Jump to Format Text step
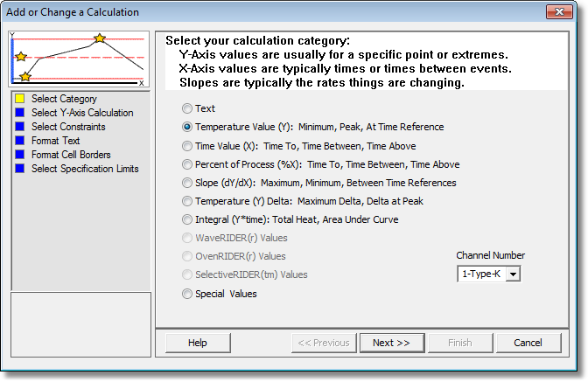The image size is (588, 382). point(55,141)
